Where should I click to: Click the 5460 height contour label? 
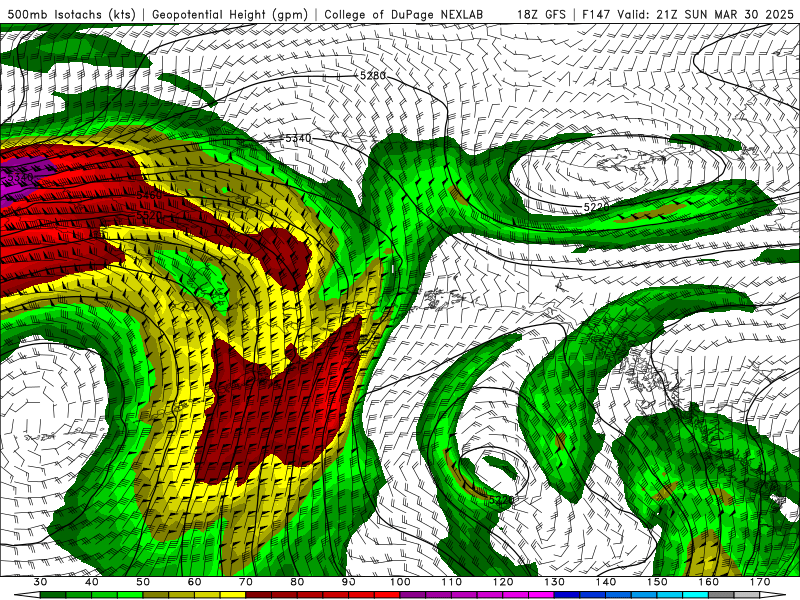tap(149, 196)
